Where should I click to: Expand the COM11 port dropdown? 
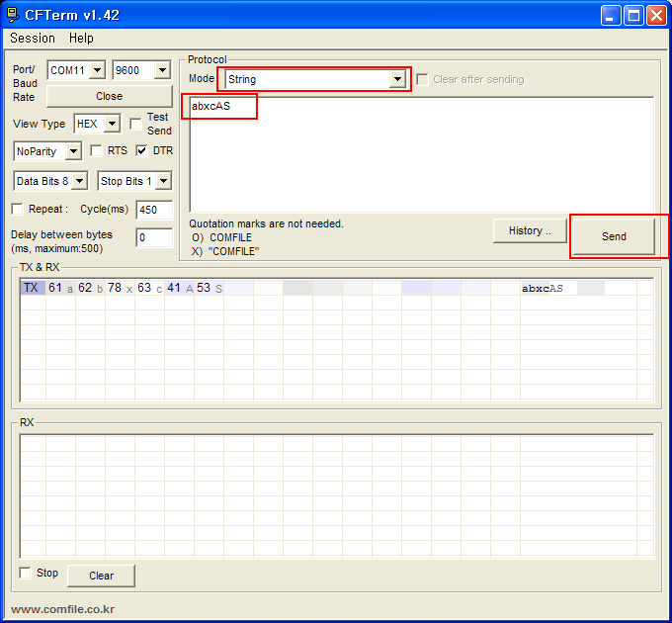click(97, 71)
